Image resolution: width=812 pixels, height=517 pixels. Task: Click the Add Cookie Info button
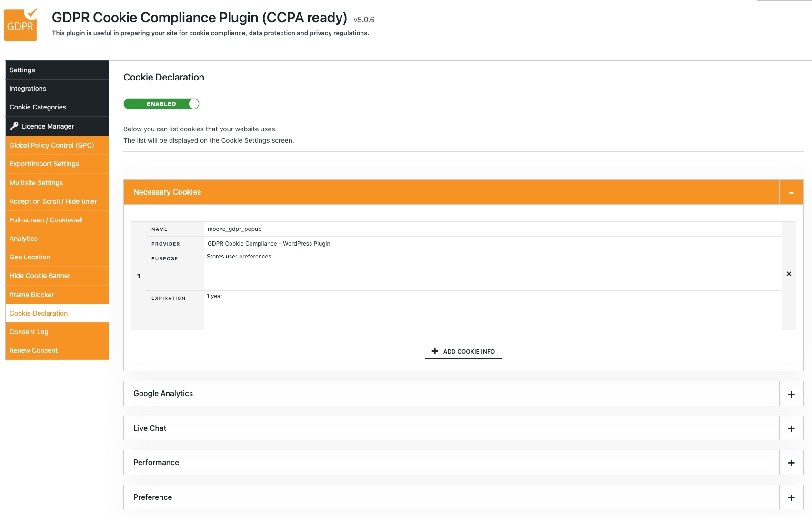[463, 352]
